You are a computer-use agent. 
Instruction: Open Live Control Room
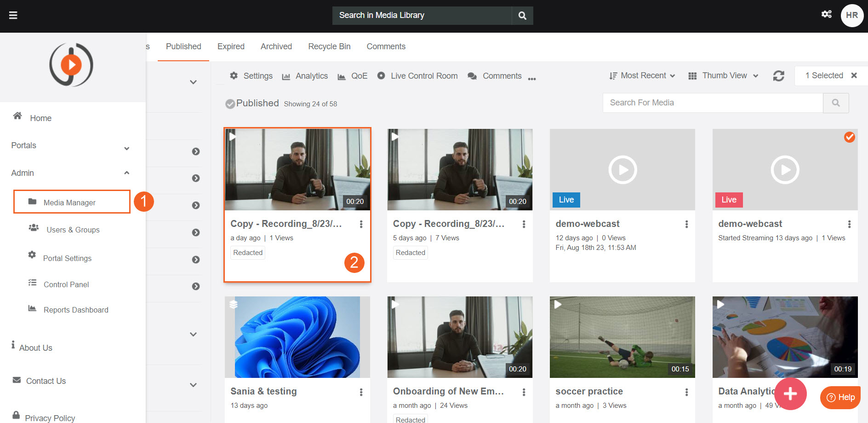(417, 76)
